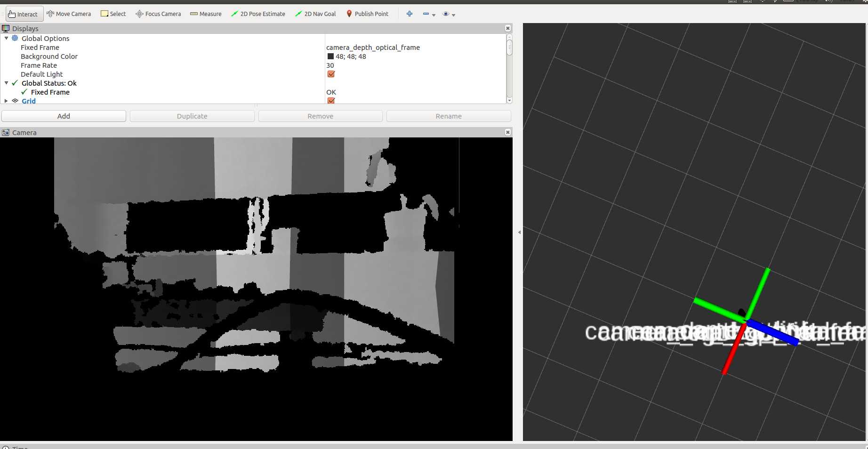The width and height of the screenshot is (868, 449).
Task: Switch to the Select tool
Action: [x=113, y=14]
